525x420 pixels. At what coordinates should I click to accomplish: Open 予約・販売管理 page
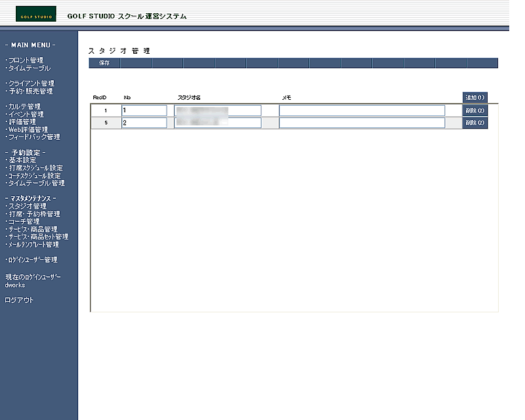pos(30,91)
